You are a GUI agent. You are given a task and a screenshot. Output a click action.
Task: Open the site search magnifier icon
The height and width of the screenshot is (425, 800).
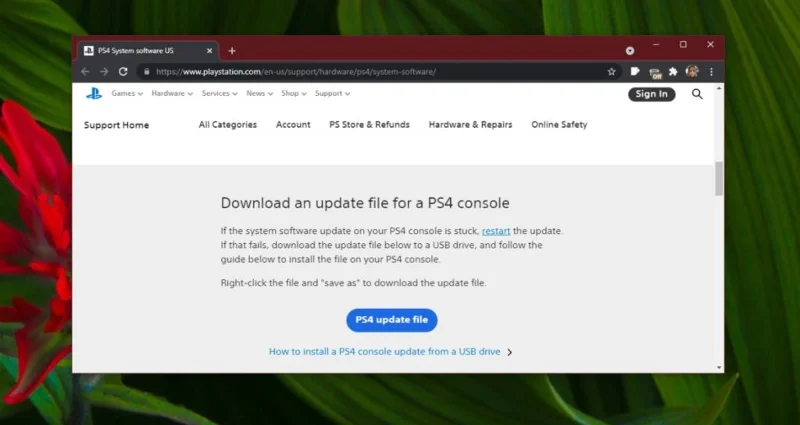coord(697,94)
